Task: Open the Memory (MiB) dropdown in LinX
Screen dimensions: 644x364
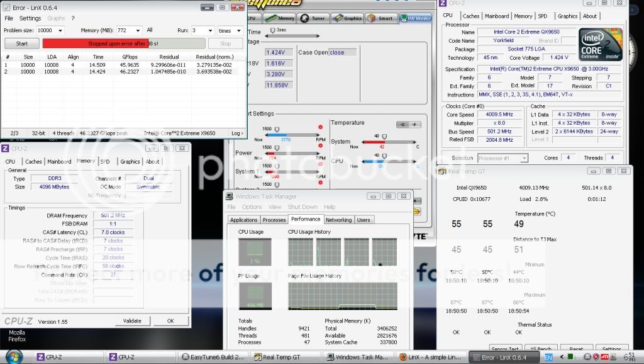Action: [x=139, y=30]
